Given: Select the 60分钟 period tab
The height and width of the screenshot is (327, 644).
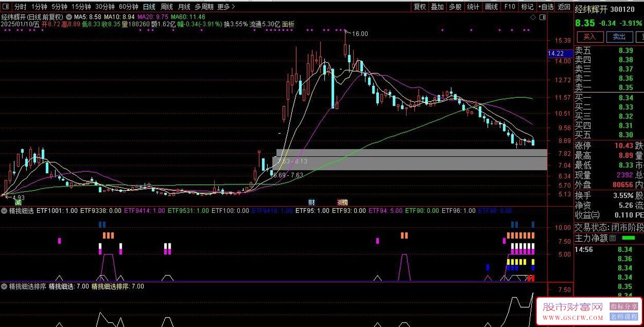Looking at the screenshot, I should tap(128, 7).
